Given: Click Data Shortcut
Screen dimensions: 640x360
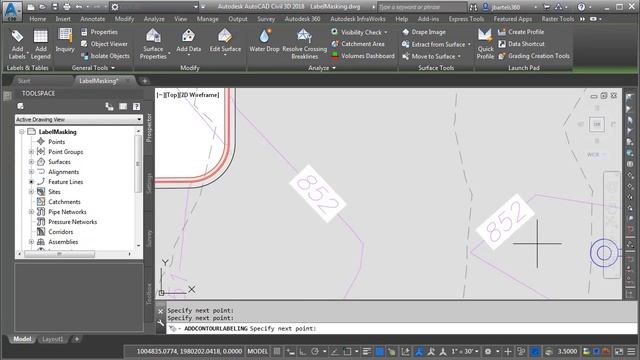Looking at the screenshot, I should coord(521,44).
